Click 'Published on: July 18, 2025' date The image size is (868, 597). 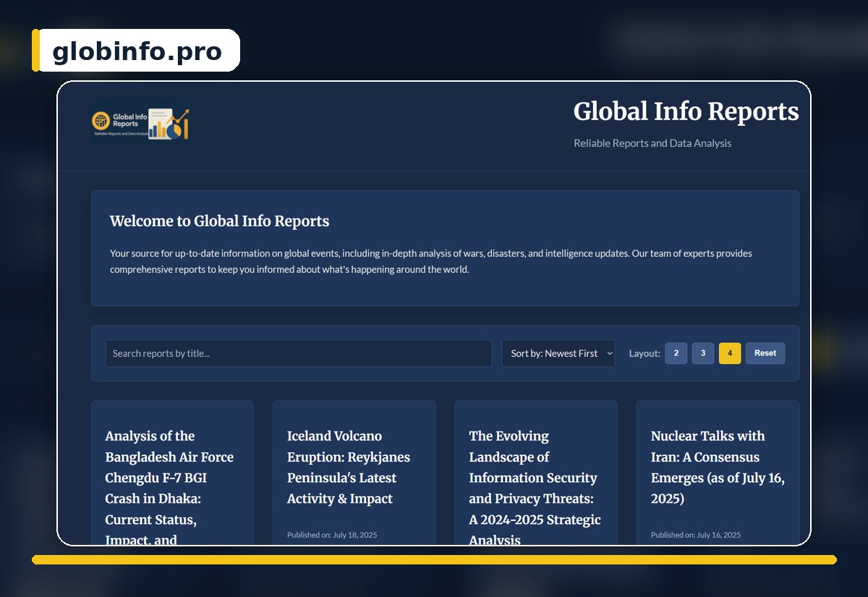tap(332, 535)
